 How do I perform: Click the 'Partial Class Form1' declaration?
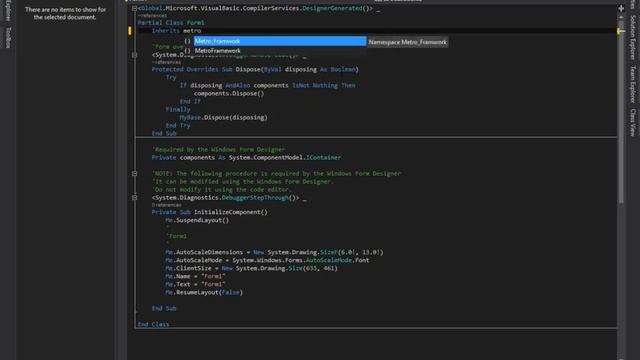pyautogui.click(x=171, y=23)
